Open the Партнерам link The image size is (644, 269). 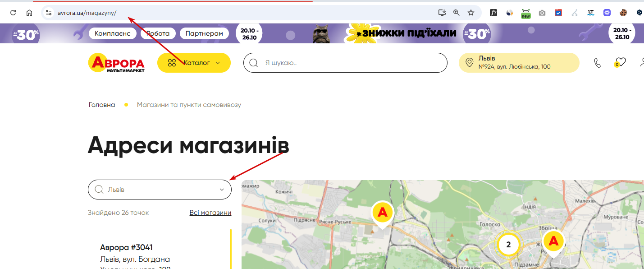204,33
